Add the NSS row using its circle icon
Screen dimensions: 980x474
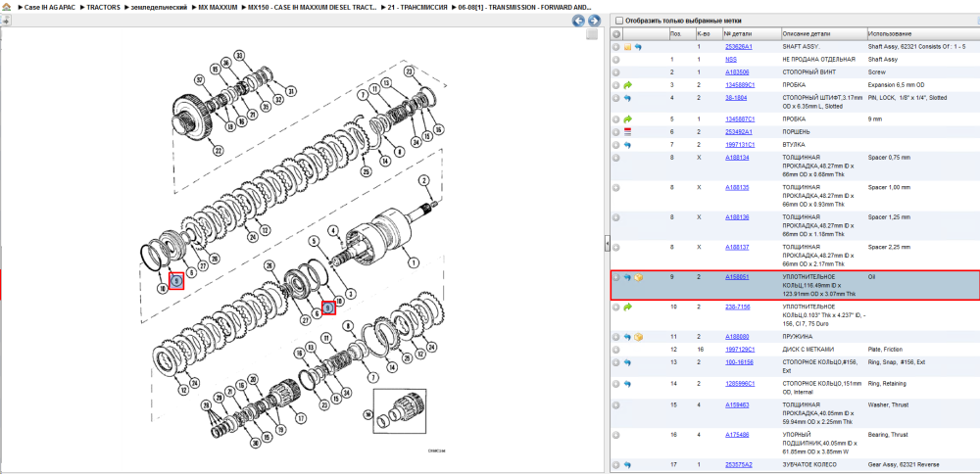[x=616, y=60]
